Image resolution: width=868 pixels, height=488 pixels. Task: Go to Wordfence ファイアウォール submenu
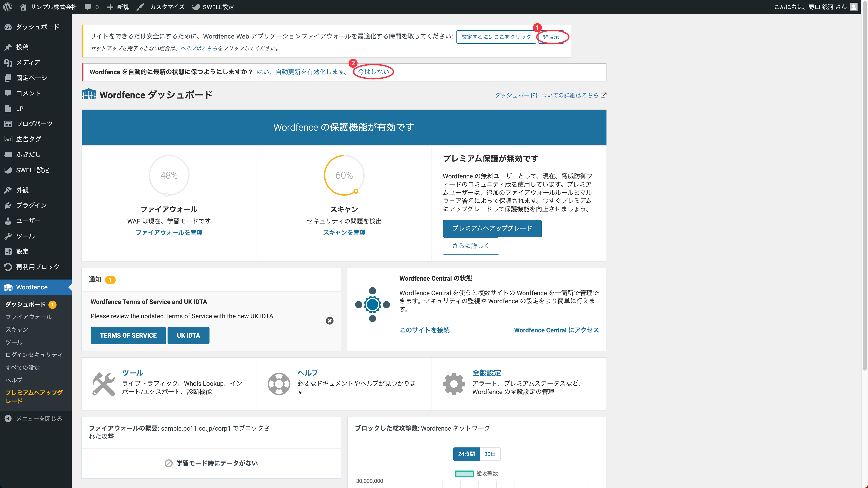click(28, 317)
